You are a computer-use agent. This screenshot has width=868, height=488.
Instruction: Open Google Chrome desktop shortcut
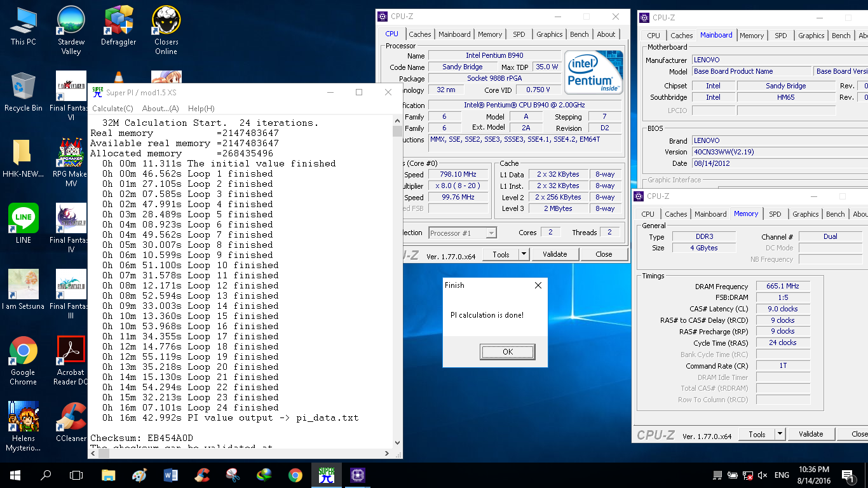[x=24, y=361]
